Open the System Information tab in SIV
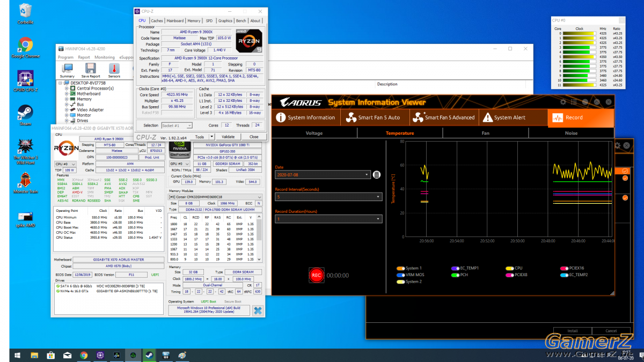The width and height of the screenshot is (644, 362). click(x=305, y=117)
